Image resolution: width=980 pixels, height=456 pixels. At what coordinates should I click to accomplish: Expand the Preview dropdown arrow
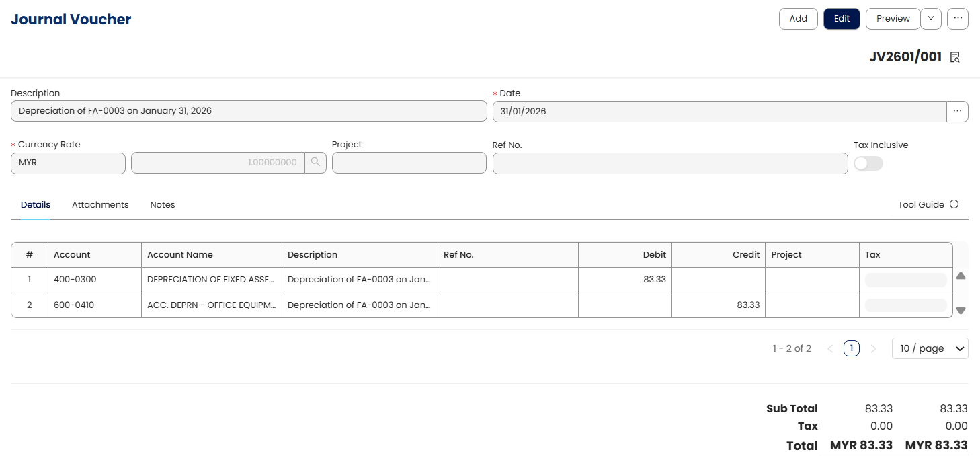[930, 19]
